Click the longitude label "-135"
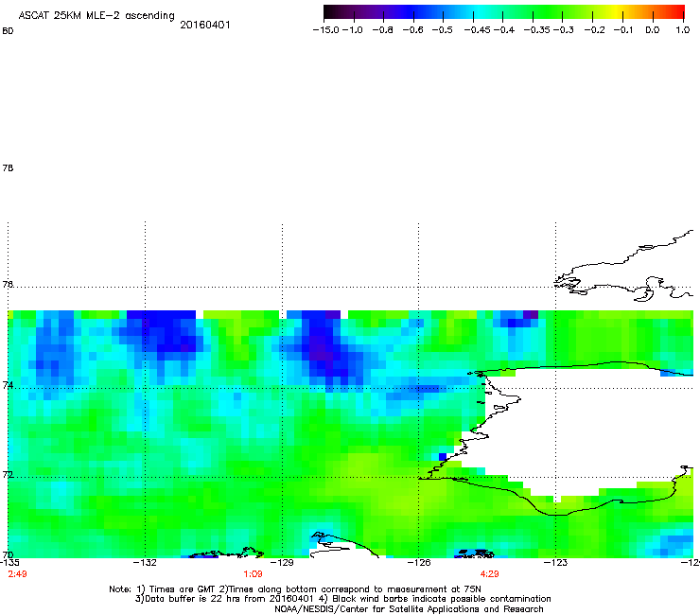Screen dimensions: 700x615 point(9,563)
